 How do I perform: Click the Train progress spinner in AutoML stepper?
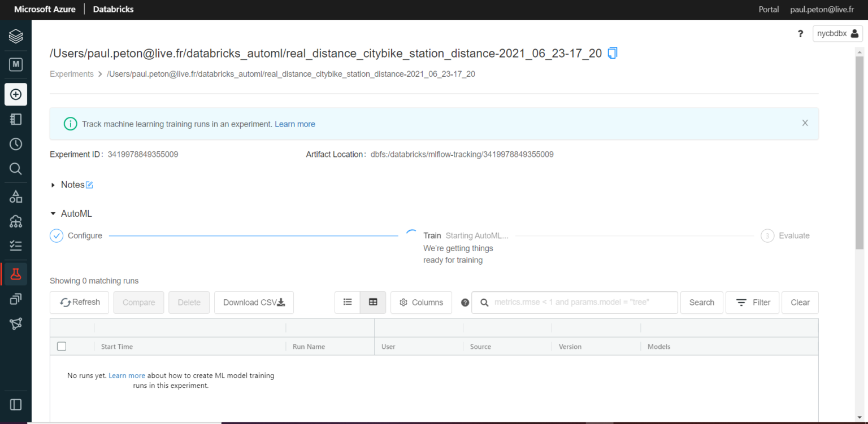pos(412,234)
